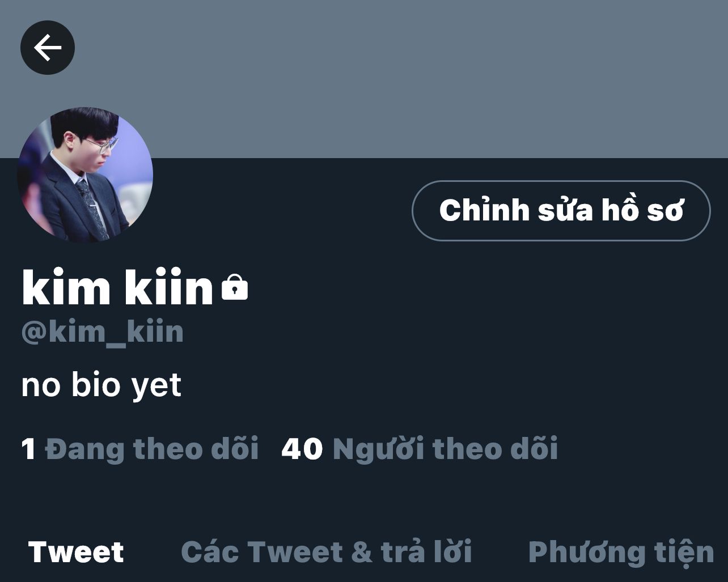The height and width of the screenshot is (582, 728).
Task: Tap the white arrow inside the black circle
Action: tap(48, 48)
